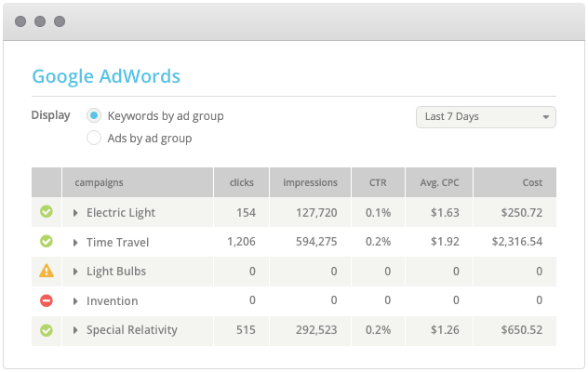
Task: Click the leftmost window control dot
Action: (x=20, y=21)
